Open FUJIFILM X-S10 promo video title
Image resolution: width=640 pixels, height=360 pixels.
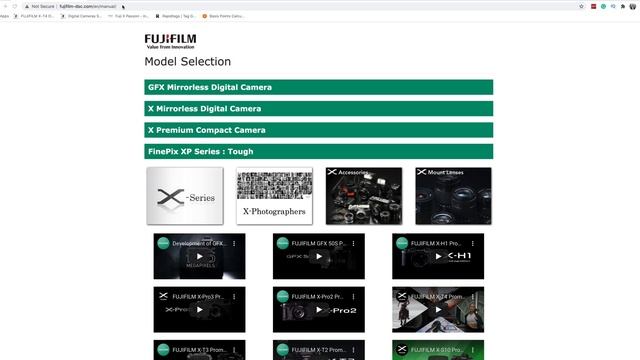tap(438, 350)
